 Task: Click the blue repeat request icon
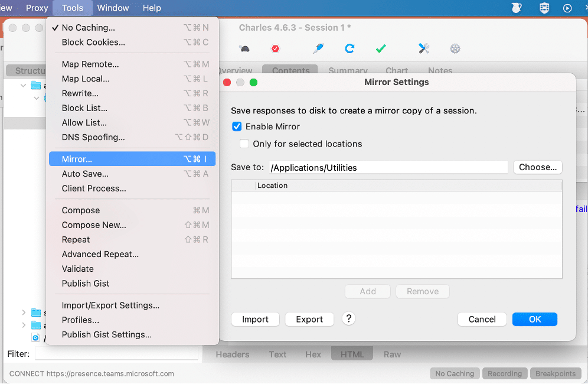[349, 48]
